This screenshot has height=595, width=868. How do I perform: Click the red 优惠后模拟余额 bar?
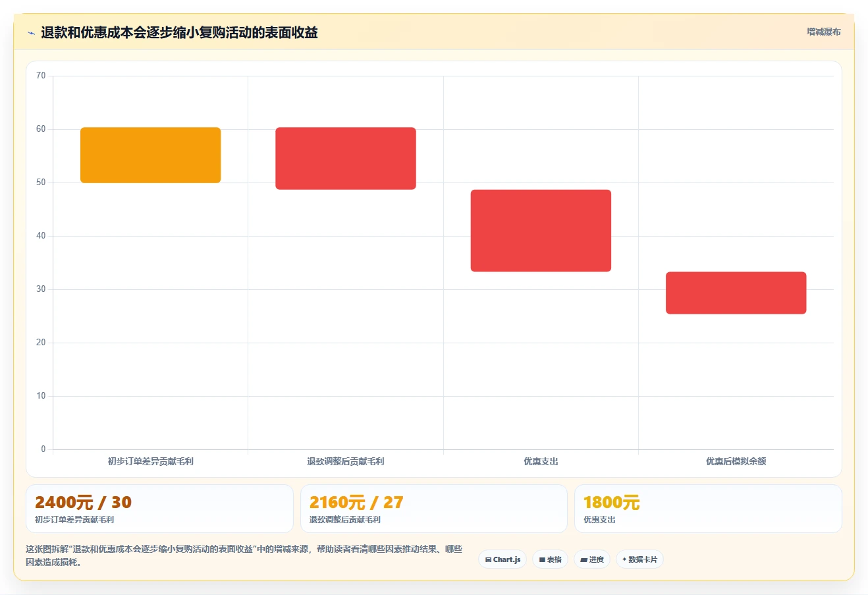pyautogui.click(x=736, y=293)
